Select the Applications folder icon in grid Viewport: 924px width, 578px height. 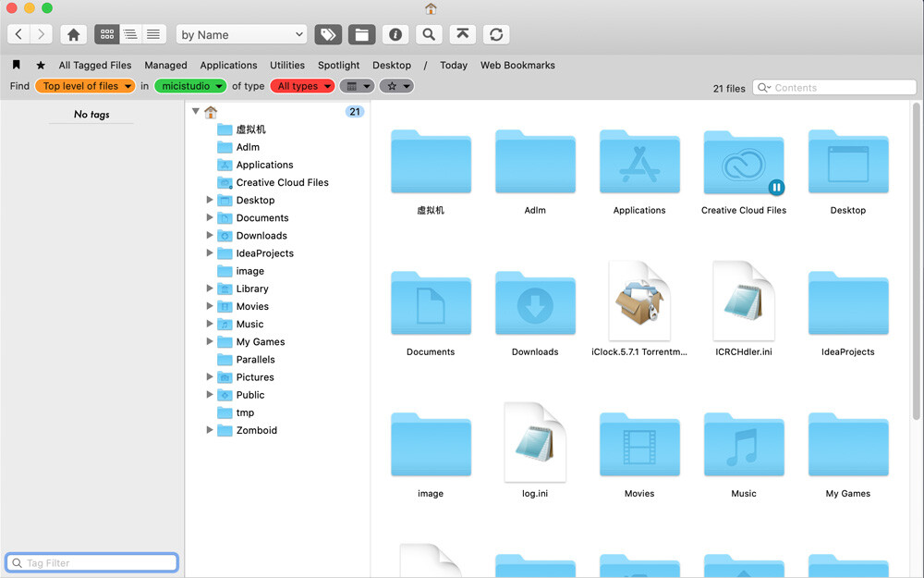(639, 162)
